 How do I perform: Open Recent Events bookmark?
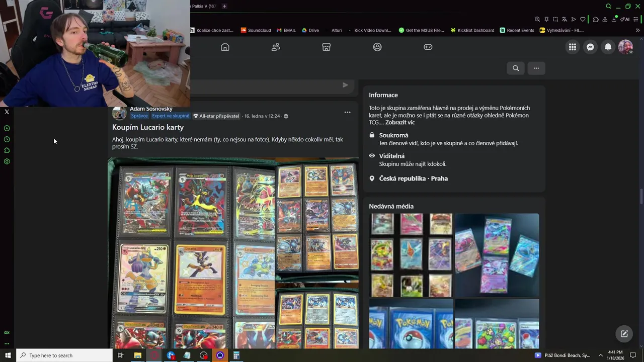[x=517, y=30]
